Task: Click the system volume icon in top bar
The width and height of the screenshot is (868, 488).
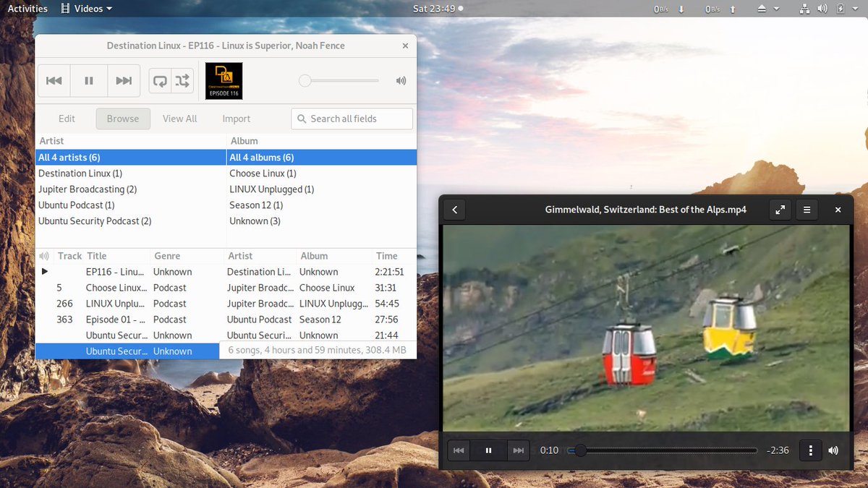Action: (x=822, y=9)
